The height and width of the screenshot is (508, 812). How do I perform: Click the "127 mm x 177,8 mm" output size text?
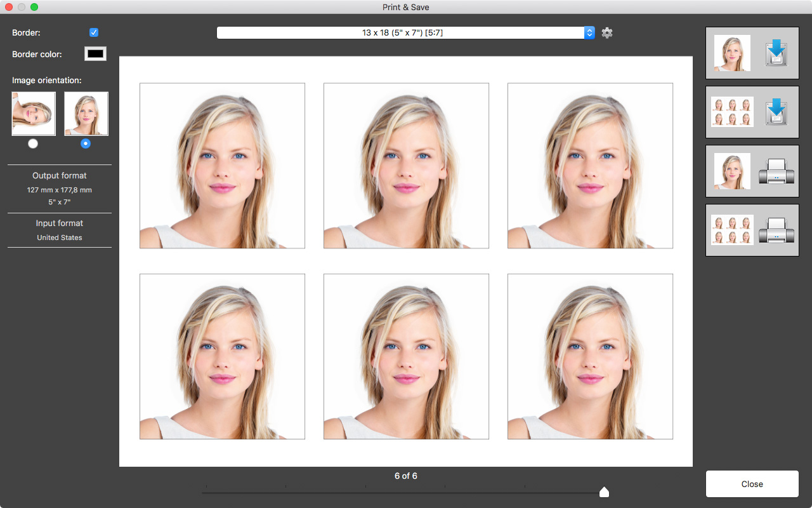[60, 190]
